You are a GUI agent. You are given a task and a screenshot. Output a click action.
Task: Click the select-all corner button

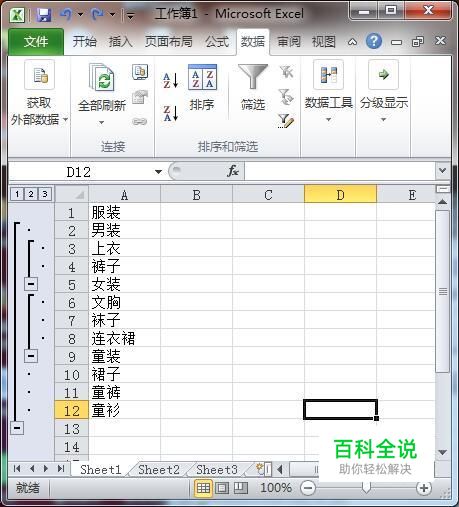coord(71,195)
